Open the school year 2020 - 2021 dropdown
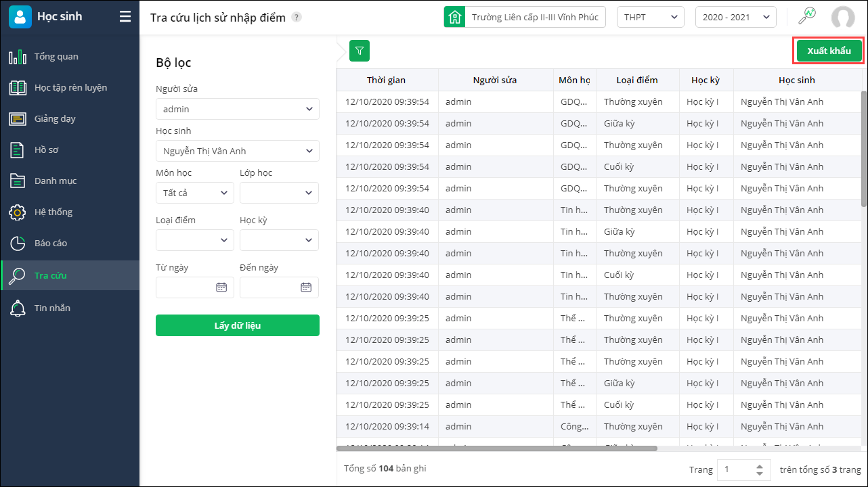 pyautogui.click(x=735, y=17)
